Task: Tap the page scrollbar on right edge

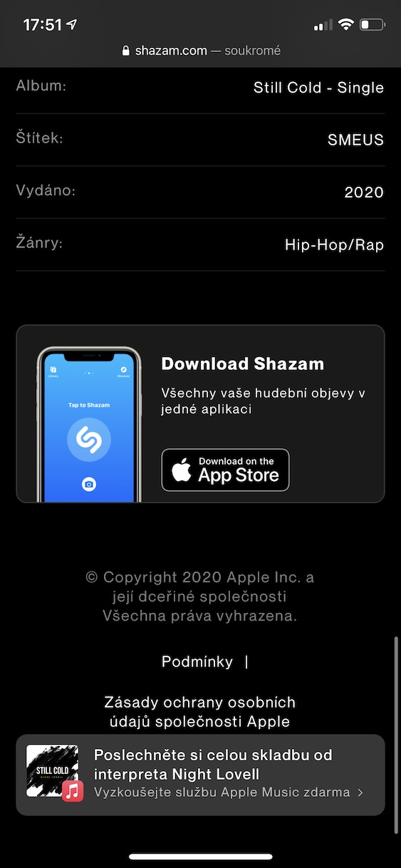Action: click(x=395, y=734)
